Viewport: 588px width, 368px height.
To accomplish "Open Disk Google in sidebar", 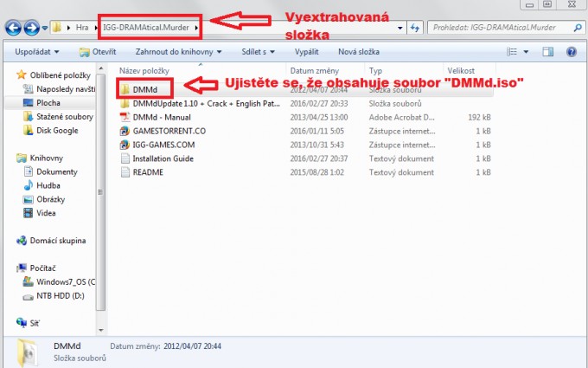I will 57,131.
